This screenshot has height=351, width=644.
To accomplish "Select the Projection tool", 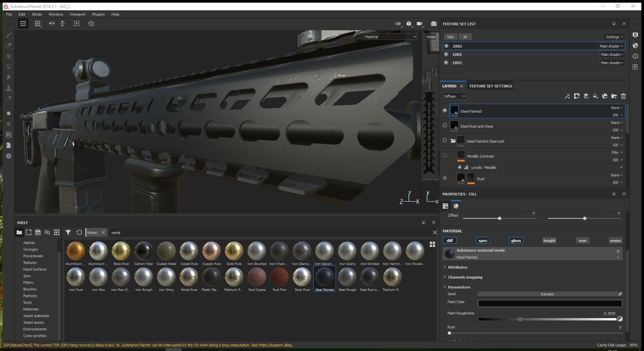I will point(9,56).
